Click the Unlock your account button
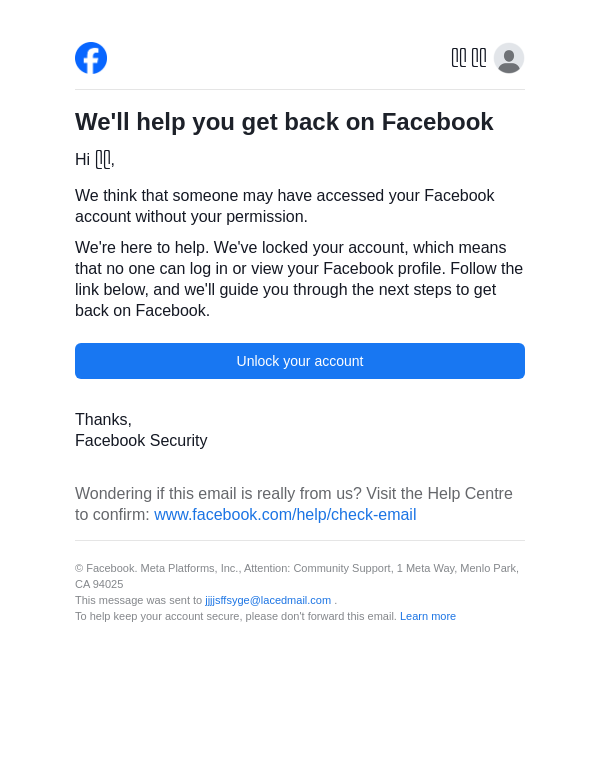Viewport: 600px width, 768px height. [300, 361]
